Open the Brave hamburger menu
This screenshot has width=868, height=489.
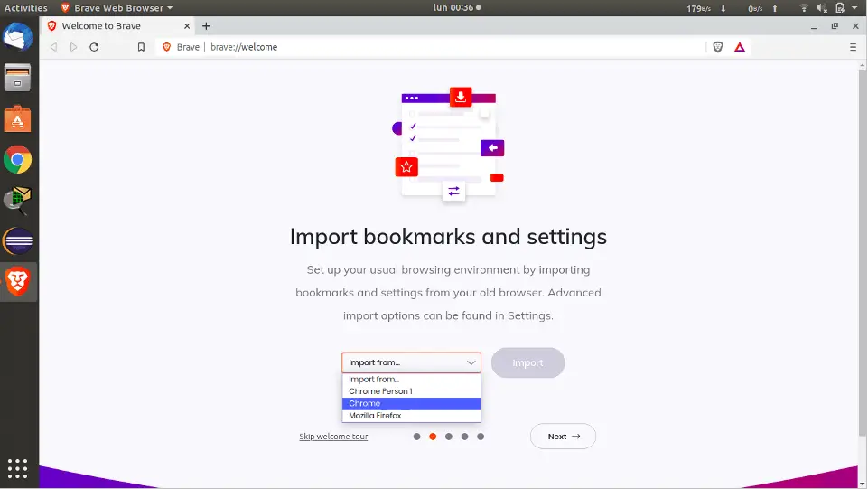click(x=853, y=47)
